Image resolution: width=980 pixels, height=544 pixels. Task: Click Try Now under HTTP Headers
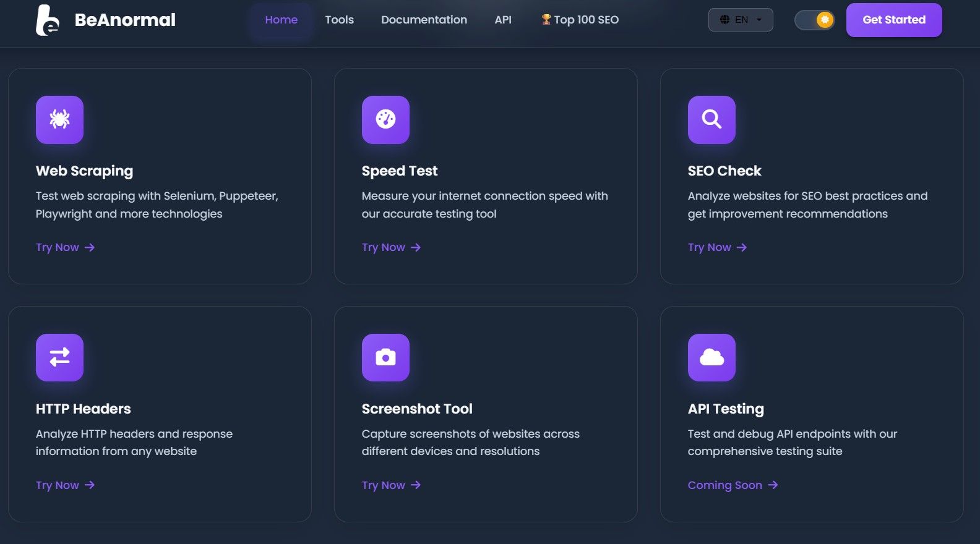(x=66, y=485)
